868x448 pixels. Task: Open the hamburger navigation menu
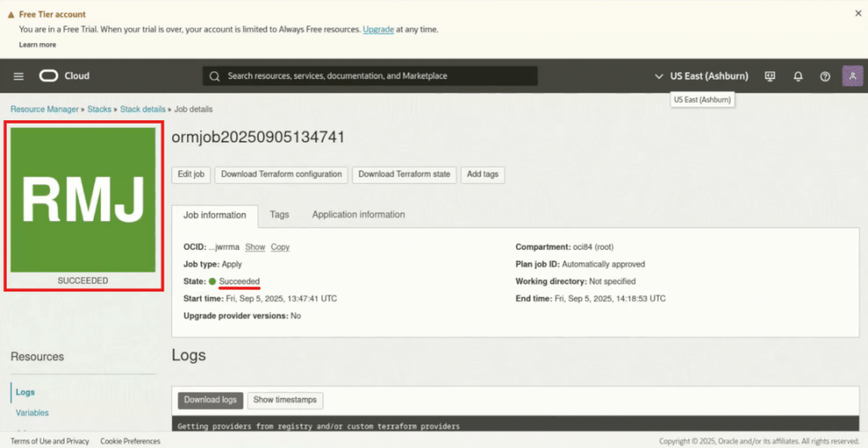click(x=19, y=76)
